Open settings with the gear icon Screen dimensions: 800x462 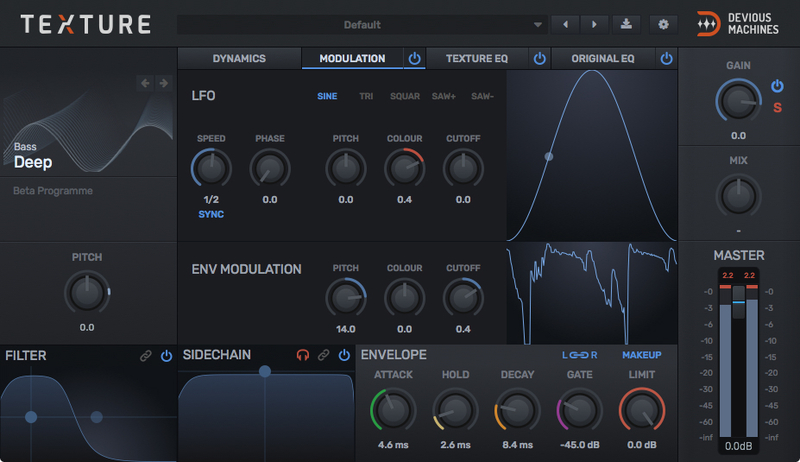[661, 24]
